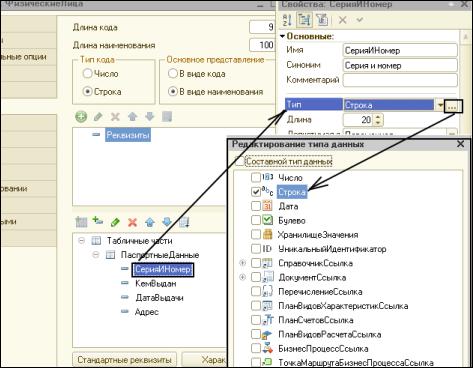
Task: Check БизнесПроцессСсылка data type
Action: coord(256,348)
